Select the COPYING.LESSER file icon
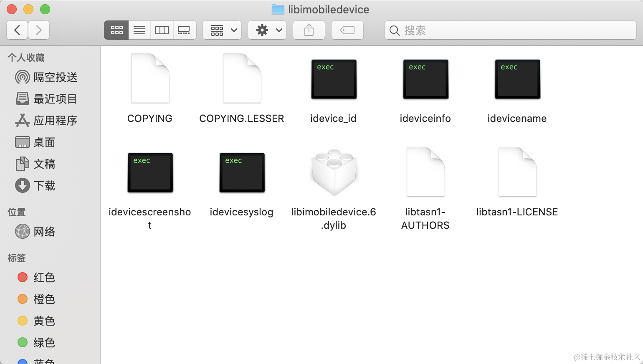 [242, 78]
